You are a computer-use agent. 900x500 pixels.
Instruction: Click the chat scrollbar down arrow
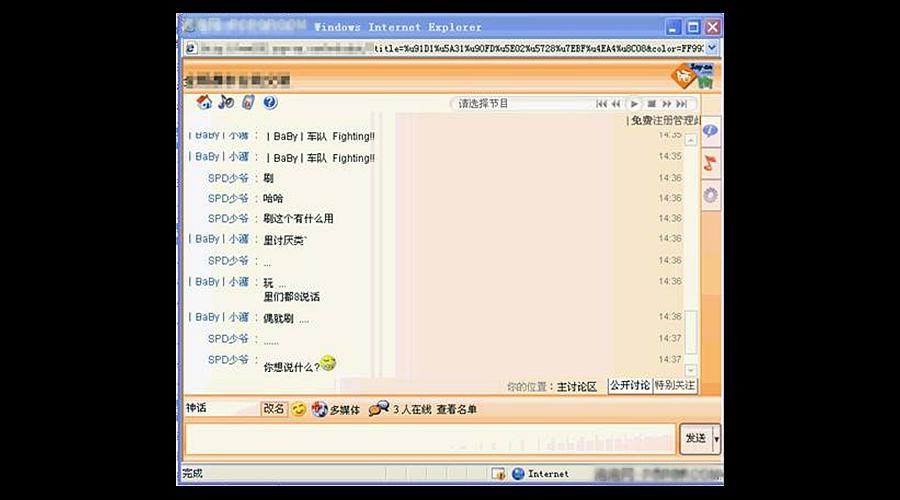click(691, 371)
